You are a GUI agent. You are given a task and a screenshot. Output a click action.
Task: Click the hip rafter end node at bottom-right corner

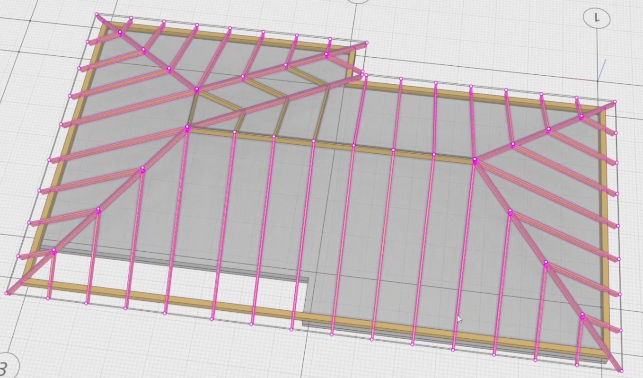coord(621,371)
